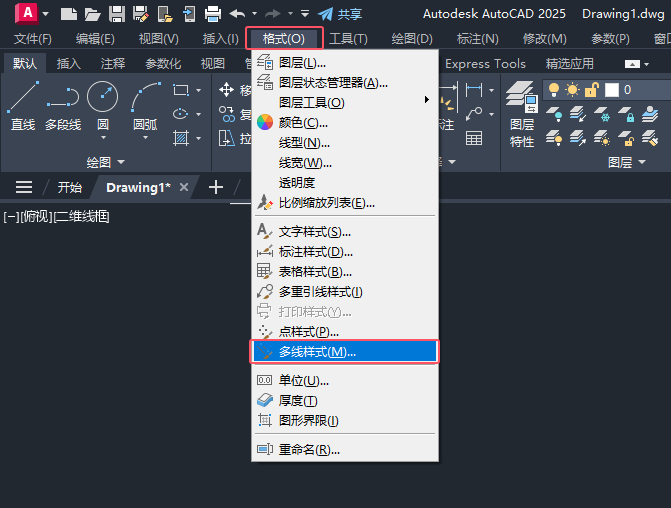This screenshot has height=508, width=671.
Task: Expand the 图层 panel flyout
Action: tap(626, 162)
